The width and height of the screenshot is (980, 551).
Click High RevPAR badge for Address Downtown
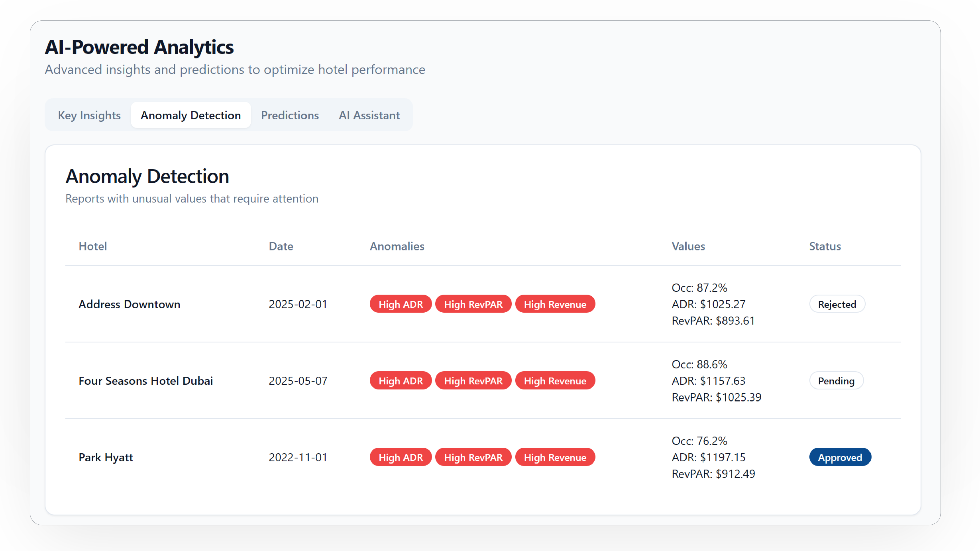(473, 304)
